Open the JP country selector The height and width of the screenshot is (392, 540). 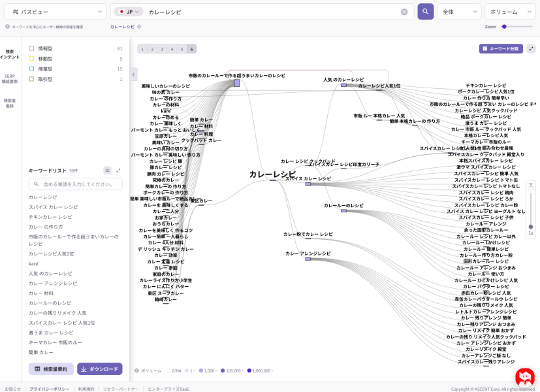coord(129,12)
